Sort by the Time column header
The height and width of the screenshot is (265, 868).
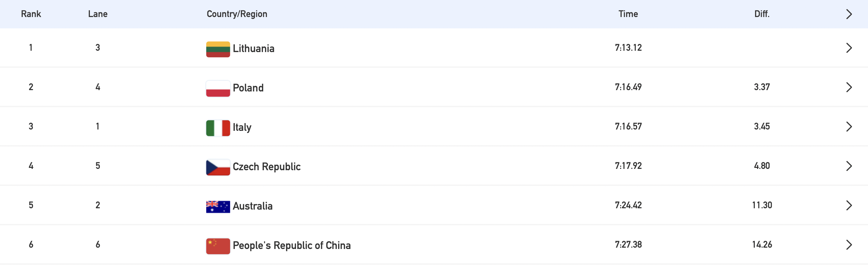(x=628, y=14)
